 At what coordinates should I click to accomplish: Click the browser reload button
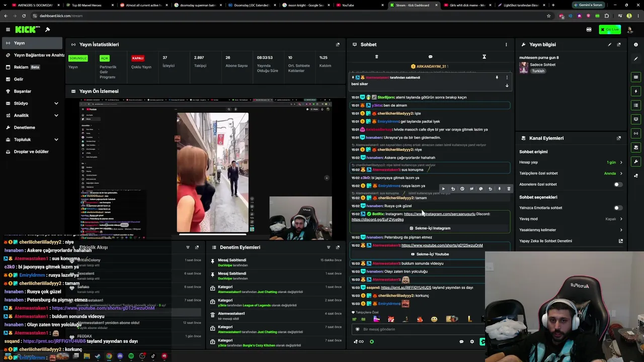(x=24, y=16)
